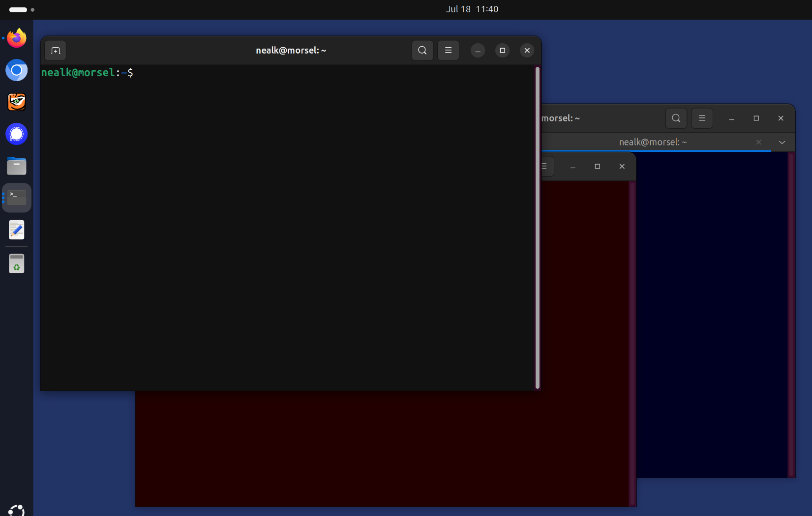Click the Terminal icon in dock

[17, 198]
